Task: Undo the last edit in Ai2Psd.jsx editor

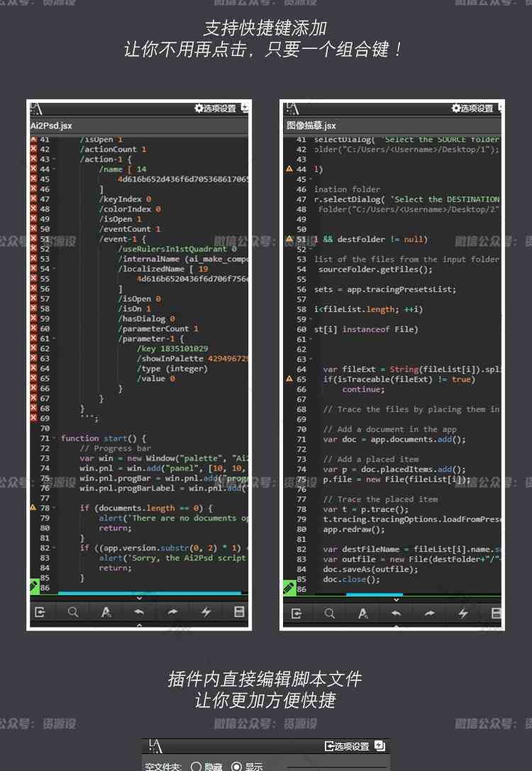Action: 139,612
